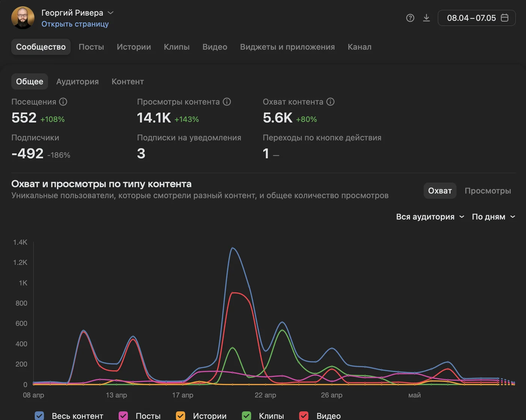The height and width of the screenshot is (420, 526).
Task: Open the Аудитория sub-tab
Action: click(x=77, y=81)
